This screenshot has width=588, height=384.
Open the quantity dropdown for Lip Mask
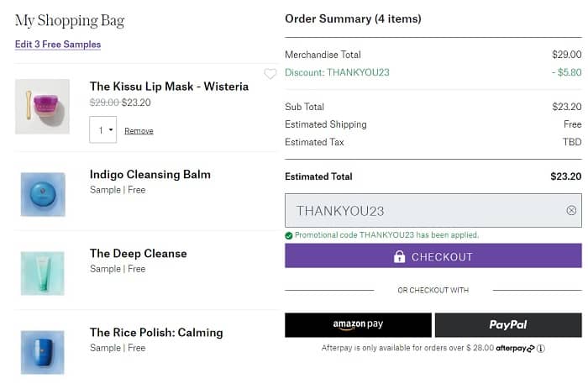coord(102,130)
